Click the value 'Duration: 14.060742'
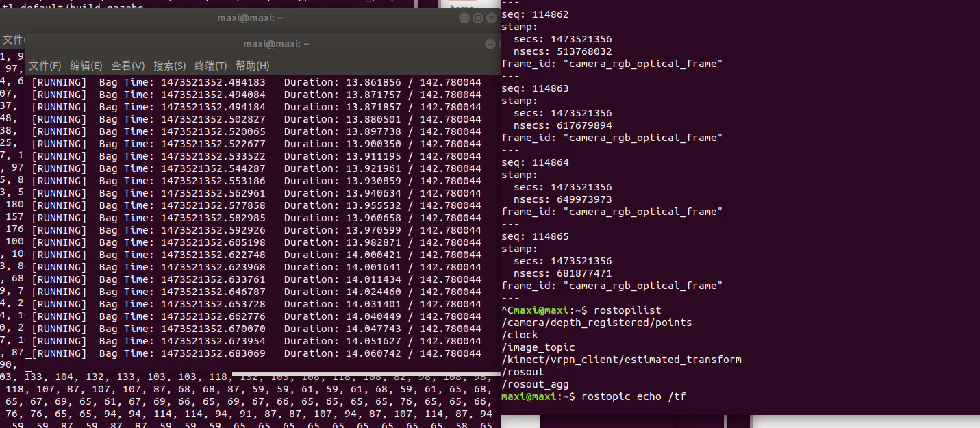The height and width of the screenshot is (428, 980). (x=342, y=353)
